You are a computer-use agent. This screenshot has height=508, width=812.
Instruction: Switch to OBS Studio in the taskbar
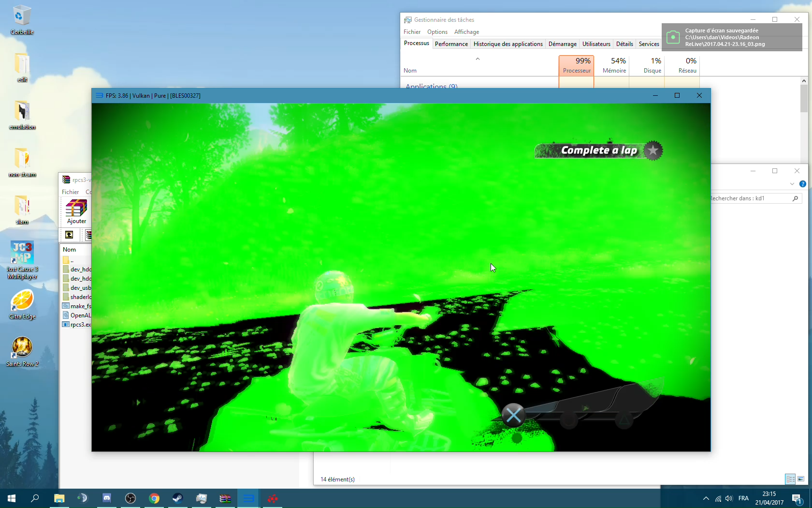[130, 498]
